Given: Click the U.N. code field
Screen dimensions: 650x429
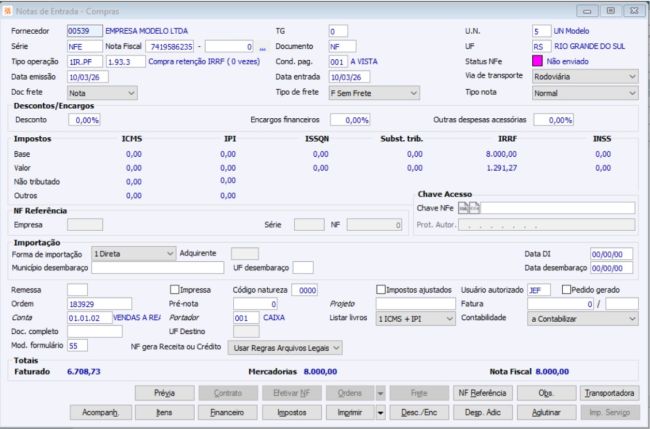Looking at the screenshot, I should click(541, 31).
